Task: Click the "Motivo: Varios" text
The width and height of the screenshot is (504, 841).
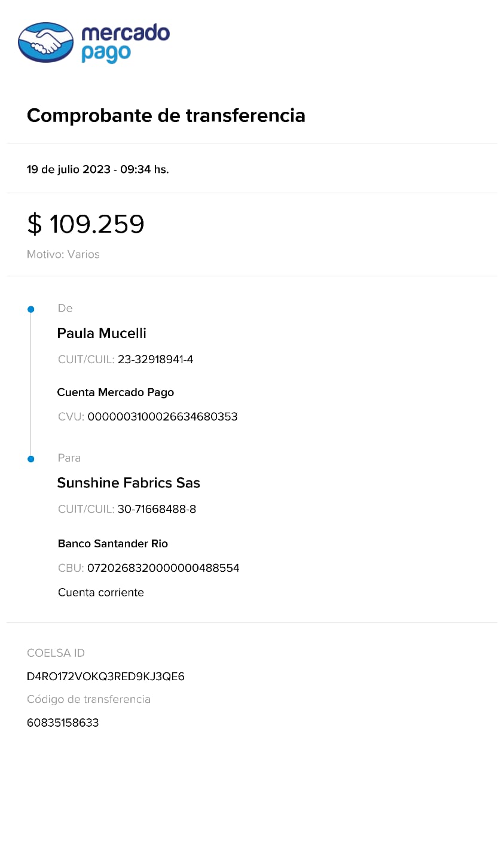Action: click(x=63, y=254)
